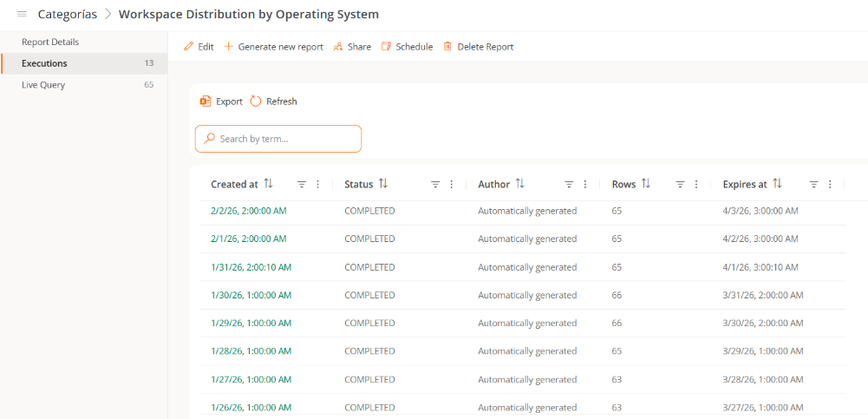Viewport: 868px width, 419px height.
Task: Click the Schedule calendar icon
Action: 387,47
